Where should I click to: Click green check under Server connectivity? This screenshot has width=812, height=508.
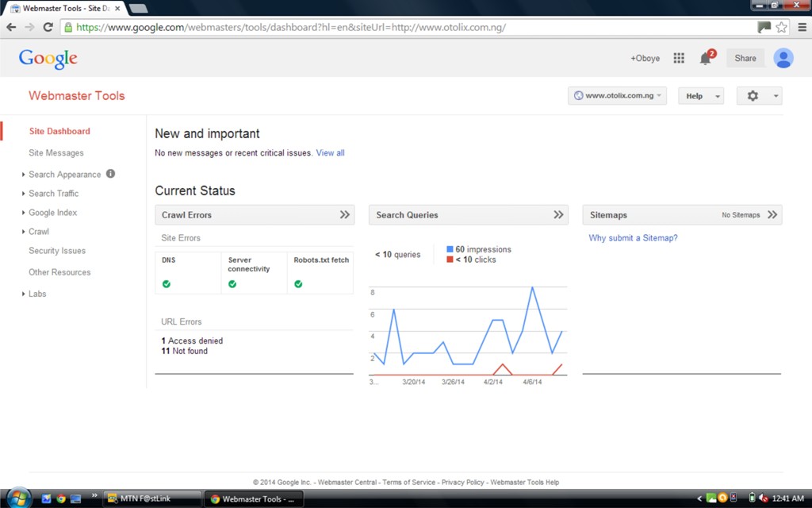pyautogui.click(x=232, y=283)
